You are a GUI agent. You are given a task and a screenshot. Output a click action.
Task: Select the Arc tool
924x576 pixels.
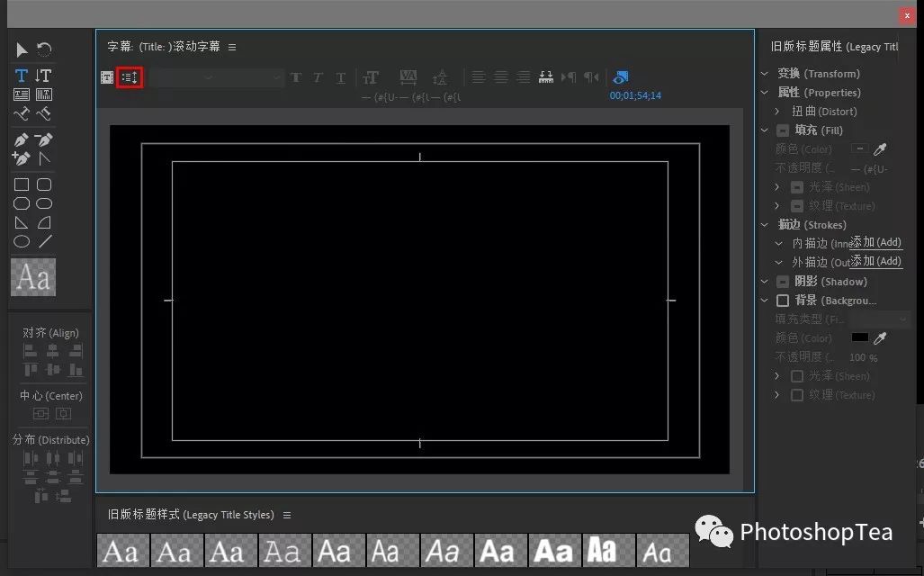coord(44,223)
